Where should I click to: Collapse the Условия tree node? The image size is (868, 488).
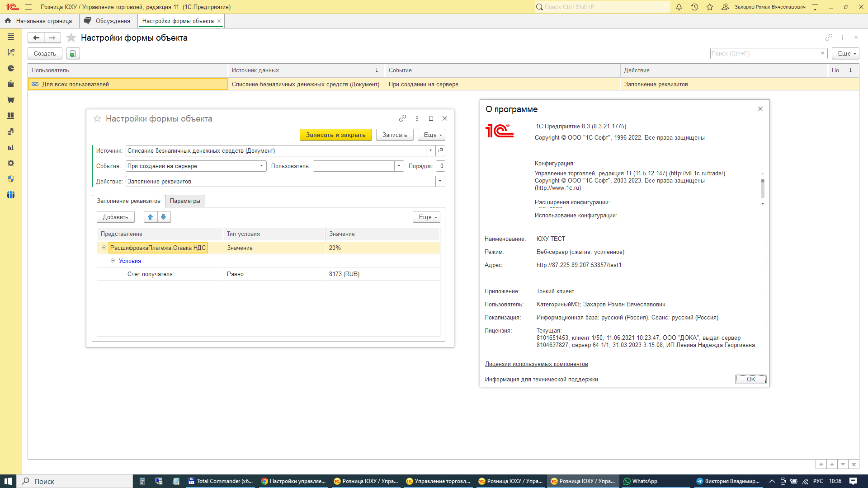pos(113,261)
